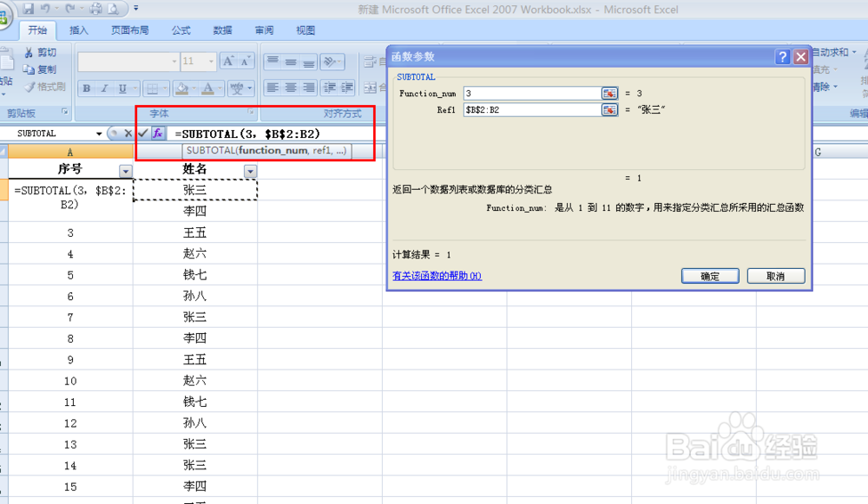Click the Function_num input field
868x504 pixels.
[532, 94]
